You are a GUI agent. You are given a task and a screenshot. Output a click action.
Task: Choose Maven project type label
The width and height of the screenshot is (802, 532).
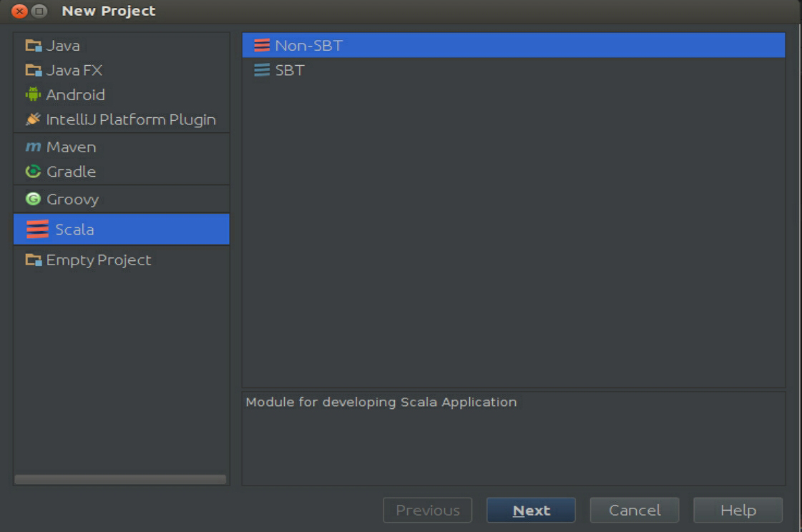click(x=71, y=147)
